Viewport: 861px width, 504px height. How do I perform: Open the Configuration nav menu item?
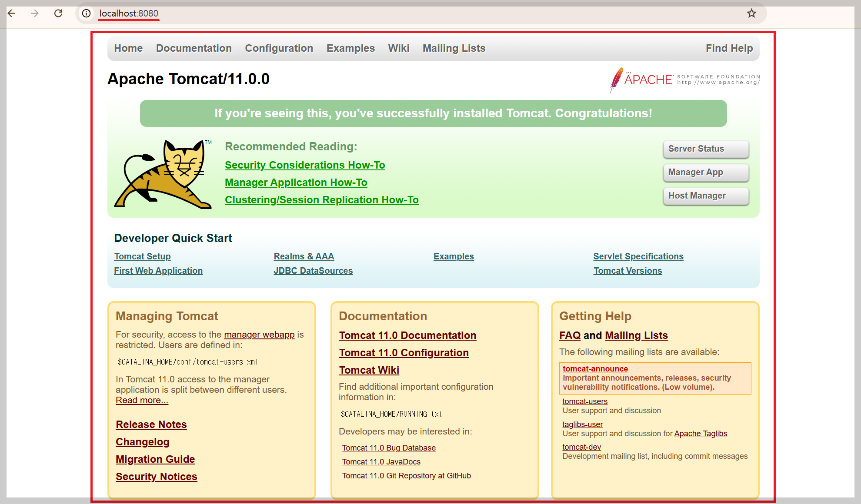point(279,48)
